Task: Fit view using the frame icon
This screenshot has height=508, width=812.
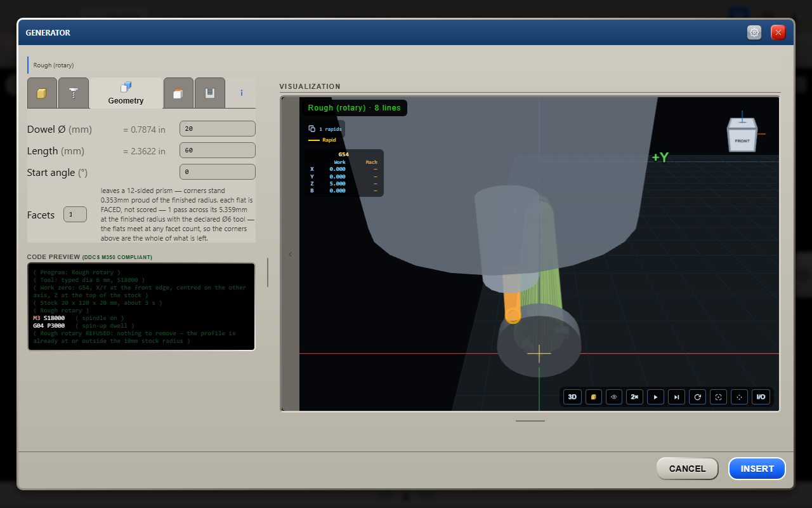Action: click(719, 397)
